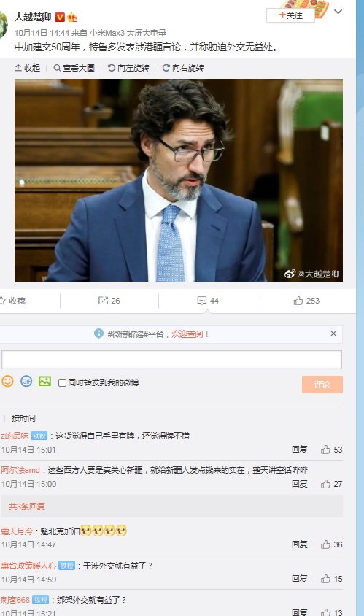The height and width of the screenshot is (616, 364).
Task: Click 铁粉 badge next to 惠台政策暖人心
Action: click(x=66, y=566)
